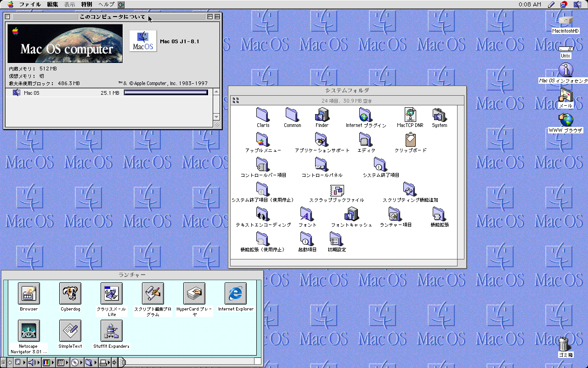Open the 起動項目 folder icon
The height and width of the screenshot is (368, 588).
pos(307,239)
